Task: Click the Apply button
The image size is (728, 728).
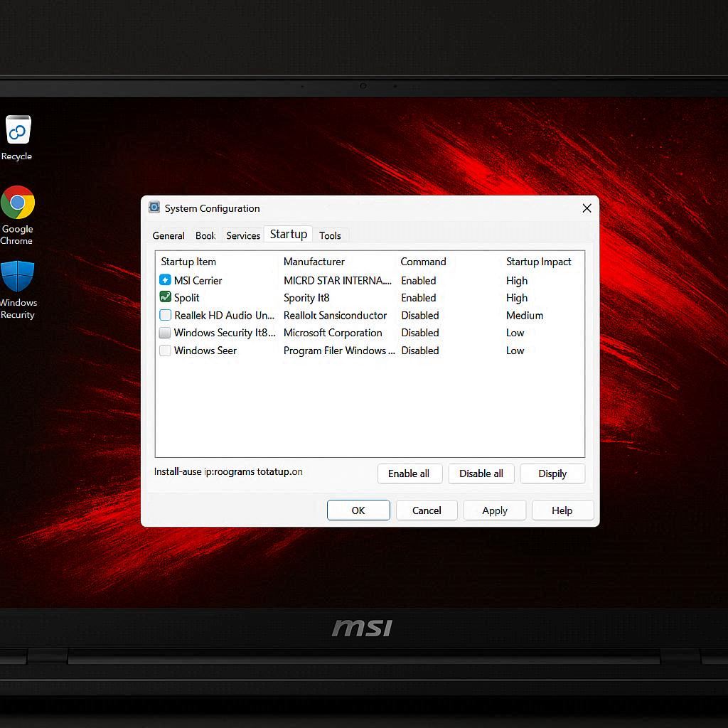Action: 495,510
